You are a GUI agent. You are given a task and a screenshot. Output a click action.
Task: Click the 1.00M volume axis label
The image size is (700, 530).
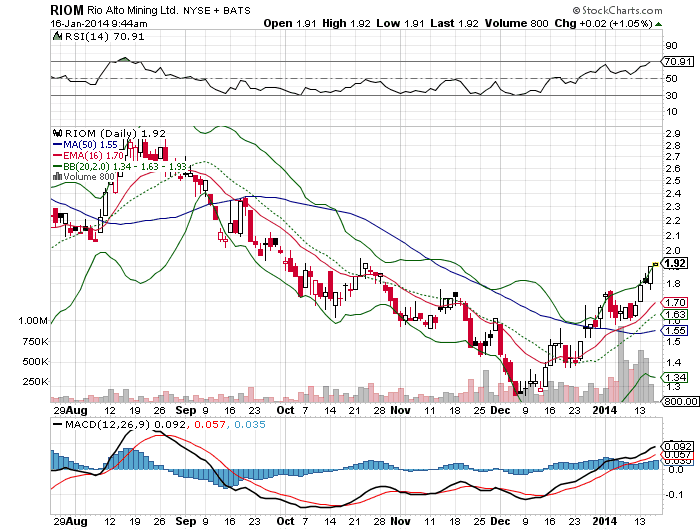click(x=33, y=321)
